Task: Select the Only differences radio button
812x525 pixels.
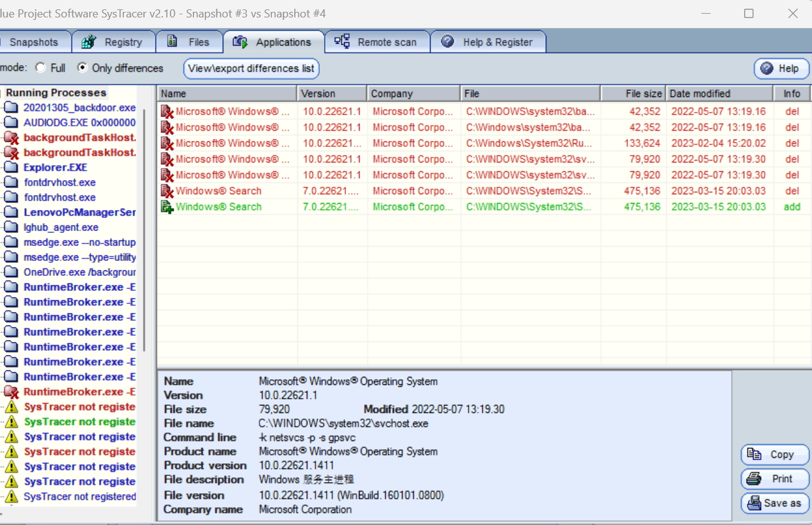Action: pyautogui.click(x=82, y=68)
